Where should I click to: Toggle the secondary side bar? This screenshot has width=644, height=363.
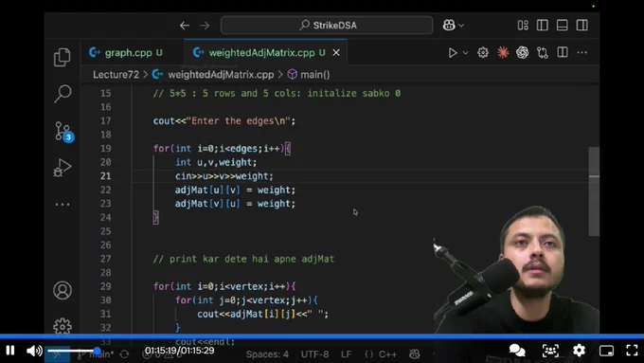(582, 25)
